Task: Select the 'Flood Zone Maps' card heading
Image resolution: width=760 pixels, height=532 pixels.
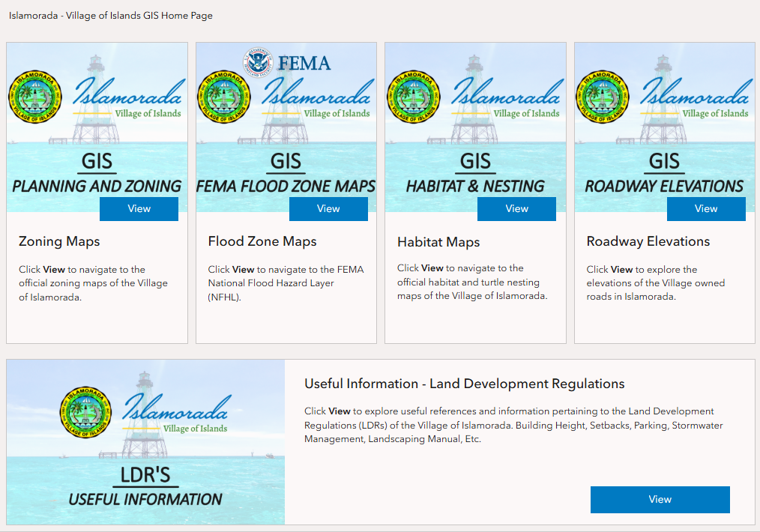Action: [x=262, y=241]
